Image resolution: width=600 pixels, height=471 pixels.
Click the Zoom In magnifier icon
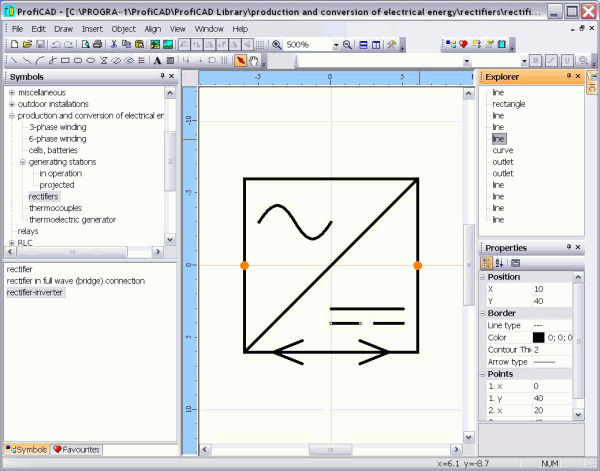coord(277,45)
